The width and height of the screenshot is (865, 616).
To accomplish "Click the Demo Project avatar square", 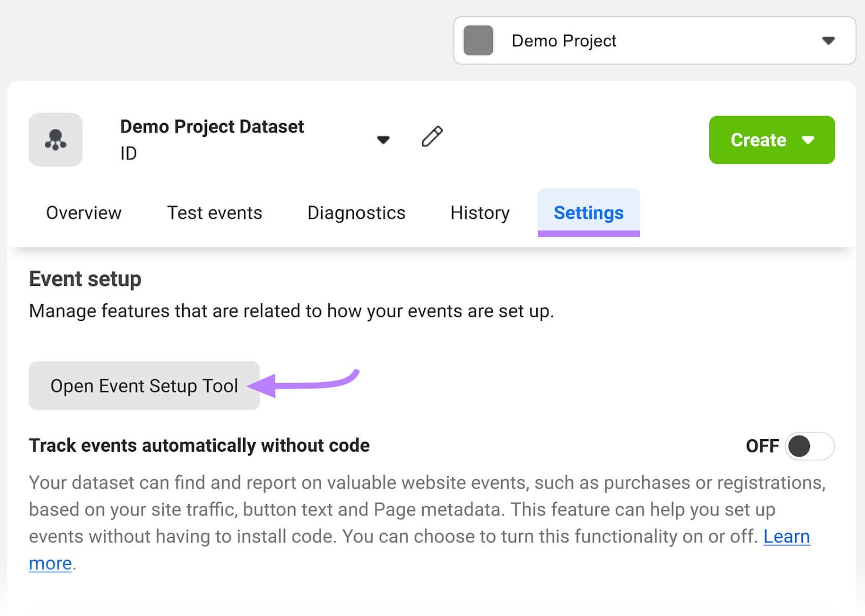I will (478, 40).
